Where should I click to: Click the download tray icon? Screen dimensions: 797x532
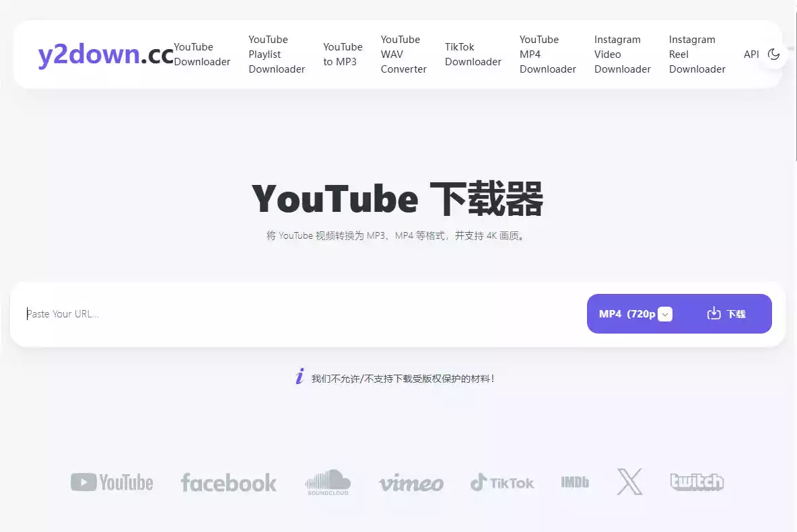(714, 313)
